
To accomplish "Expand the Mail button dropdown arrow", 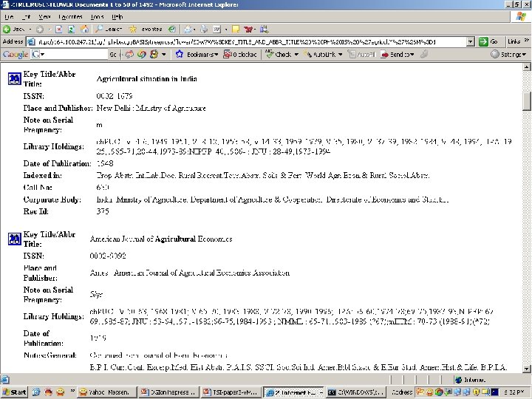I will pos(194,29).
